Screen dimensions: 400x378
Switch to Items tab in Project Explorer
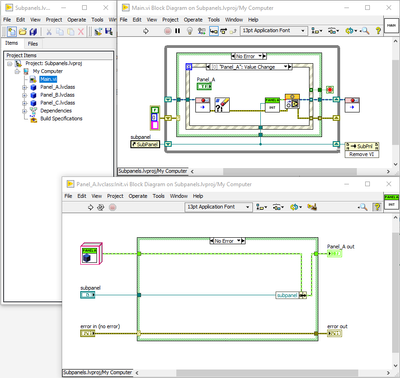click(x=11, y=43)
